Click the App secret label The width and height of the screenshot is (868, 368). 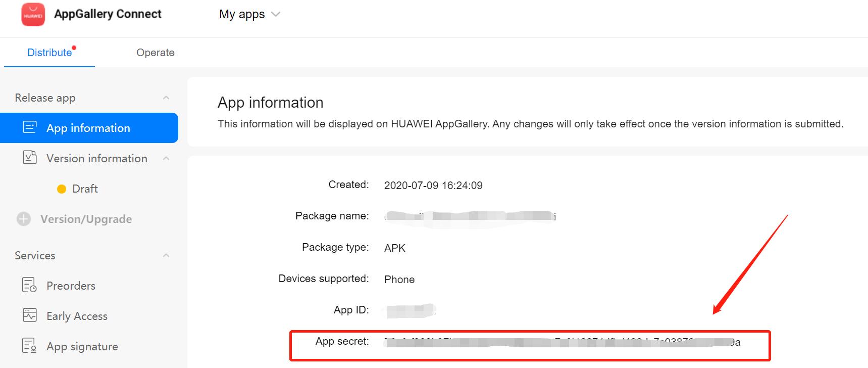coord(342,341)
